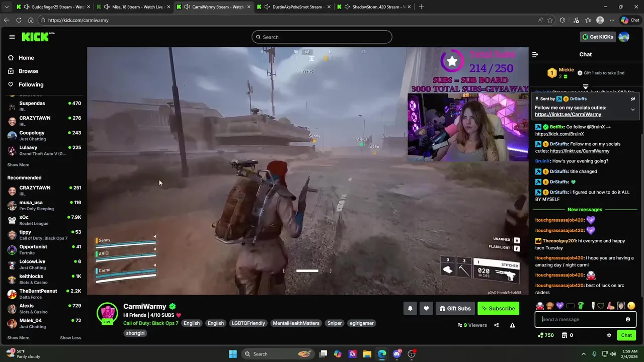The width and height of the screenshot is (644, 362).
Task: Open Suspendas channel in sidebar
Action: 44,106
